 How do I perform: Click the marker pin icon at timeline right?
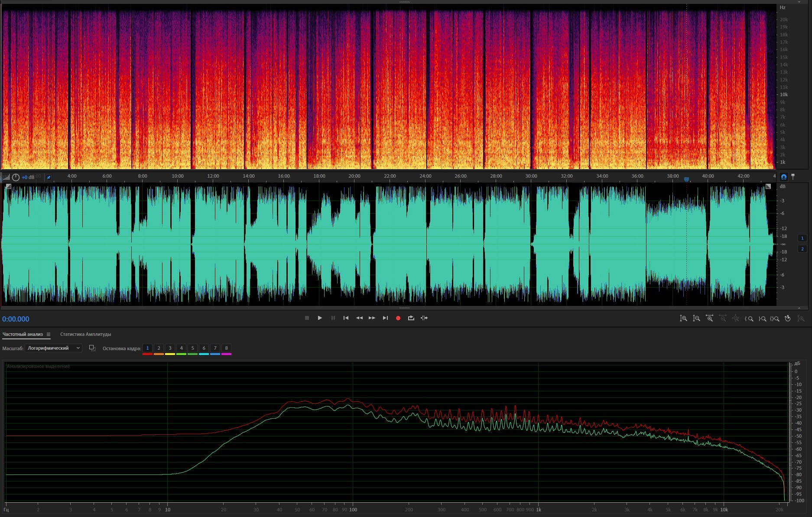tap(793, 177)
